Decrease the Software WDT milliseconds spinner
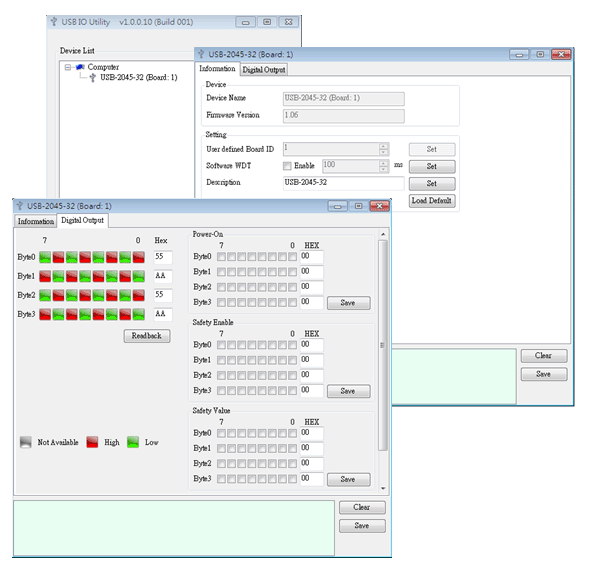This screenshot has height=569, width=590. [x=383, y=170]
